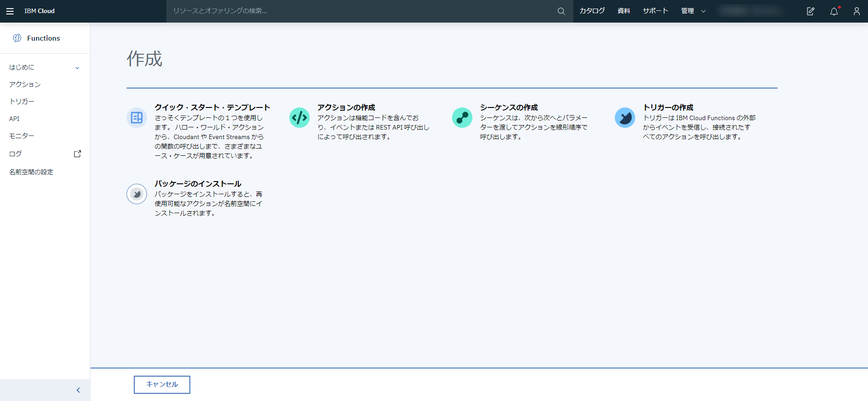Select トリガー in the sidebar

pos(22,102)
